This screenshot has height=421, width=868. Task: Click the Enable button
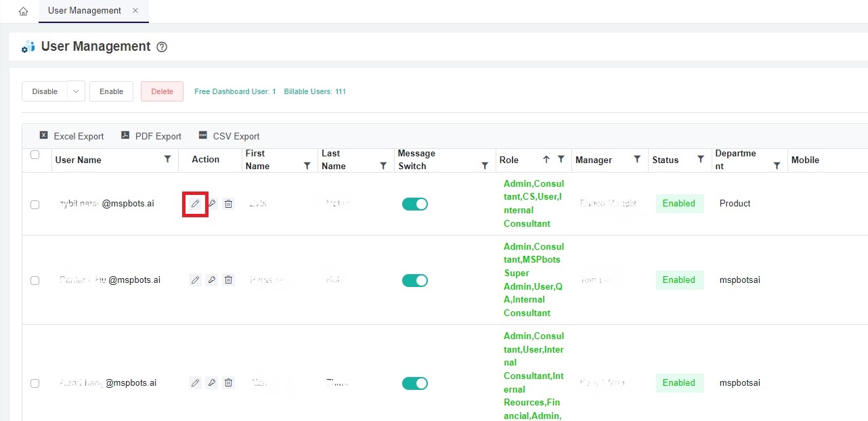tap(111, 91)
